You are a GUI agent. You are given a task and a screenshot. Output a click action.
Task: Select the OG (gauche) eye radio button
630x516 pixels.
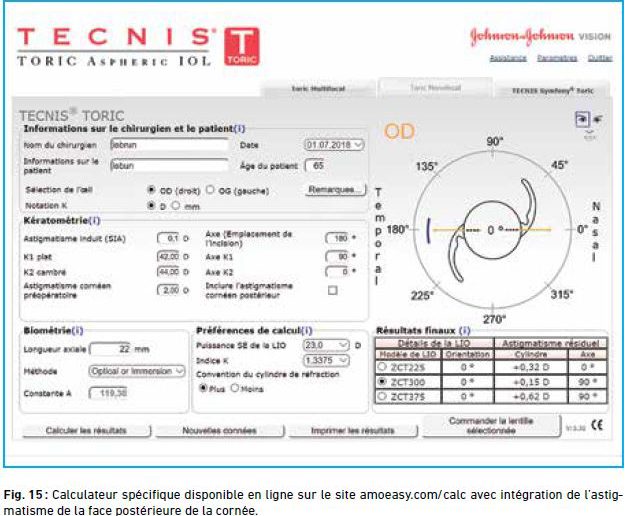click(x=210, y=189)
